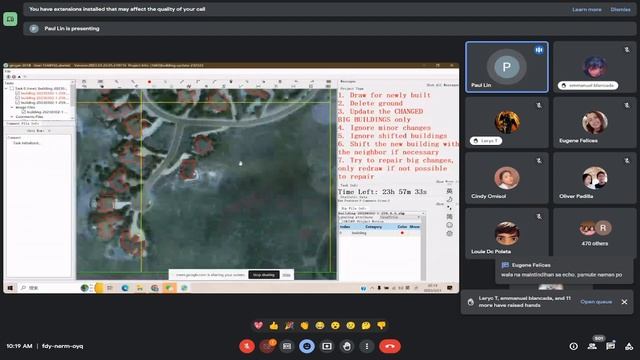Collapse the root task tree node
This screenshot has width=640, height=360.
tap(7, 88)
